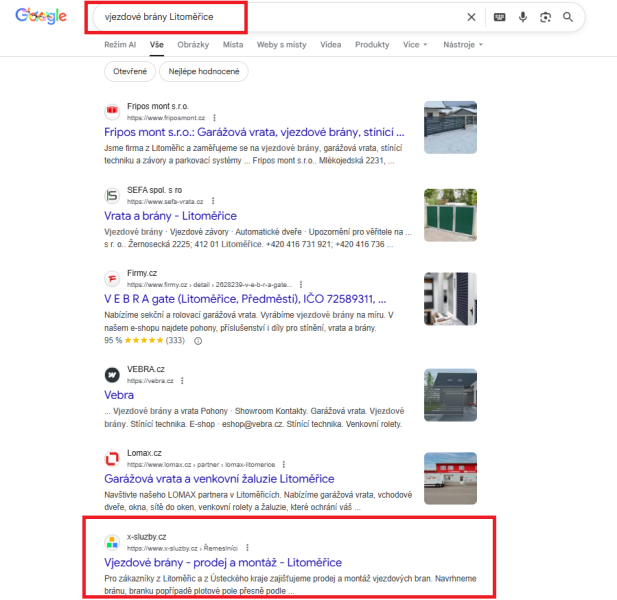Click into the search input field
This screenshot has width=617, height=600.
[x=270, y=17]
